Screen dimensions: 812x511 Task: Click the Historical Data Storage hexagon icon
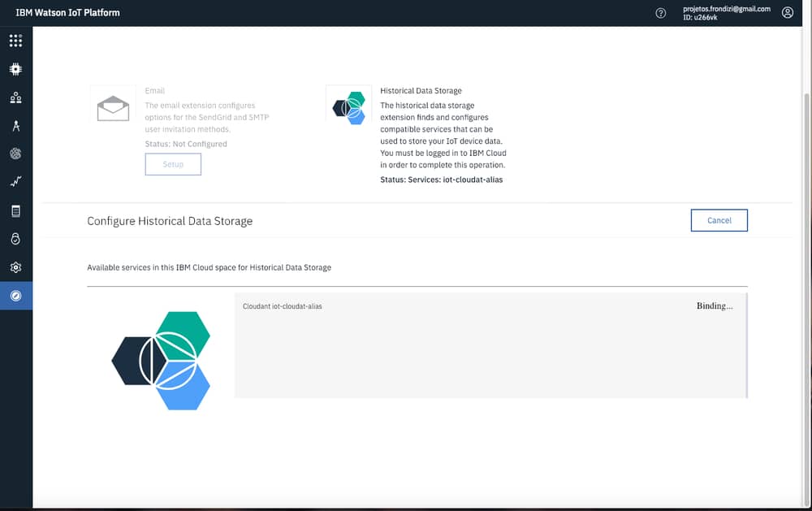pyautogui.click(x=348, y=108)
